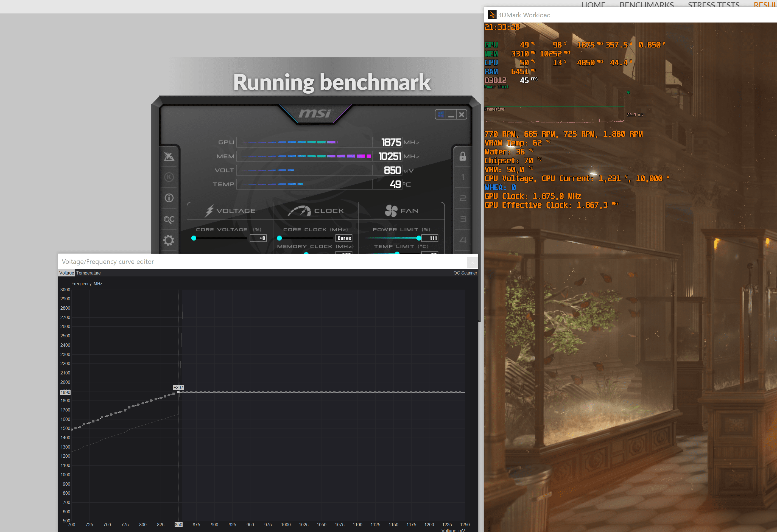Click the curve point labeled +237
The image size is (777, 532).
pos(178,392)
